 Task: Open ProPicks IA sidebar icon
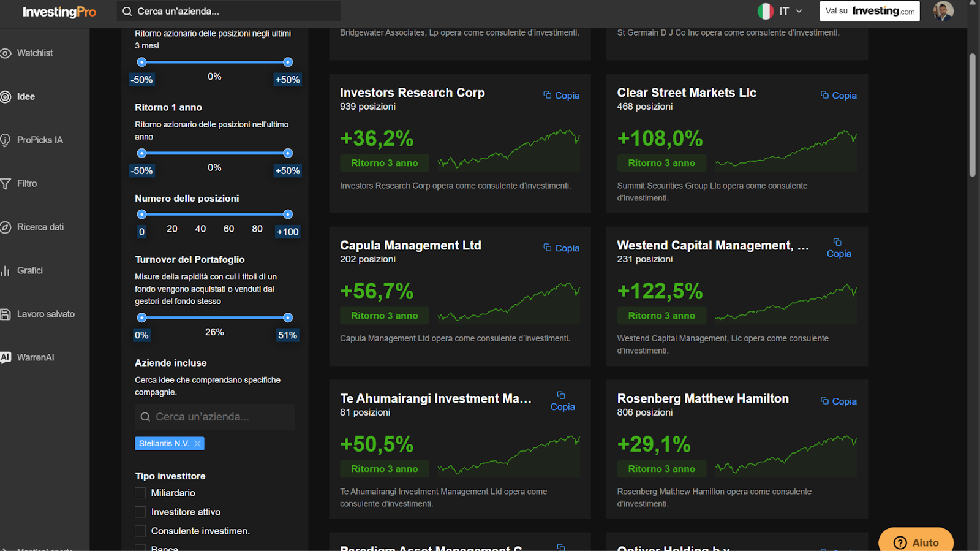[x=6, y=140]
